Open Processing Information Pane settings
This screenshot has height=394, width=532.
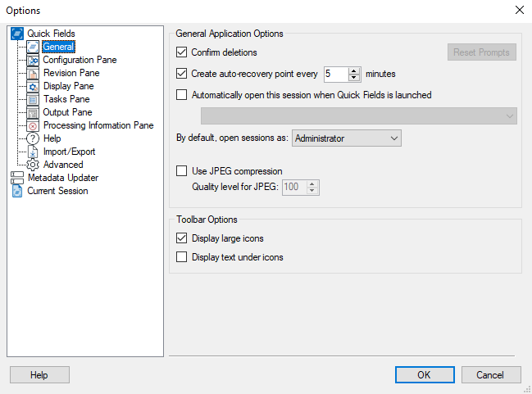(98, 125)
